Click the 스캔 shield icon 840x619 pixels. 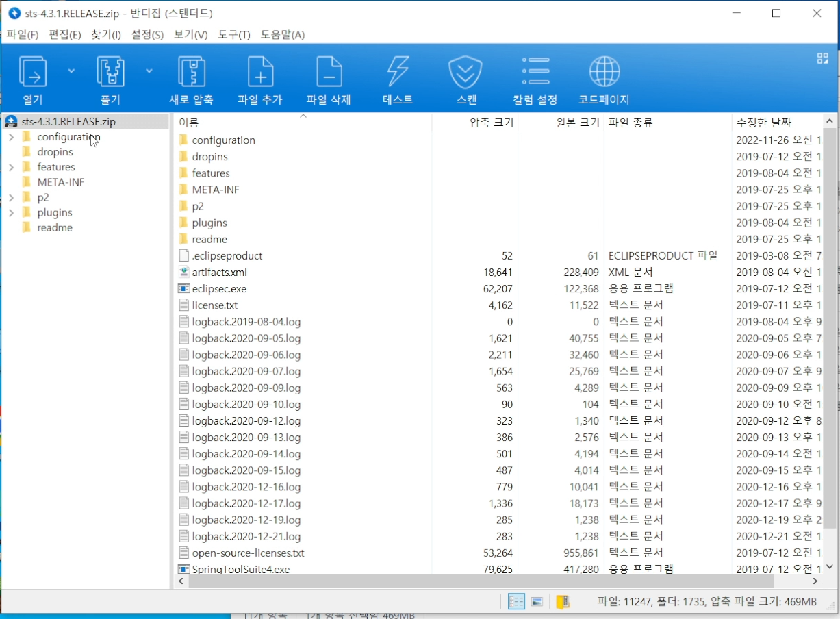(x=466, y=71)
